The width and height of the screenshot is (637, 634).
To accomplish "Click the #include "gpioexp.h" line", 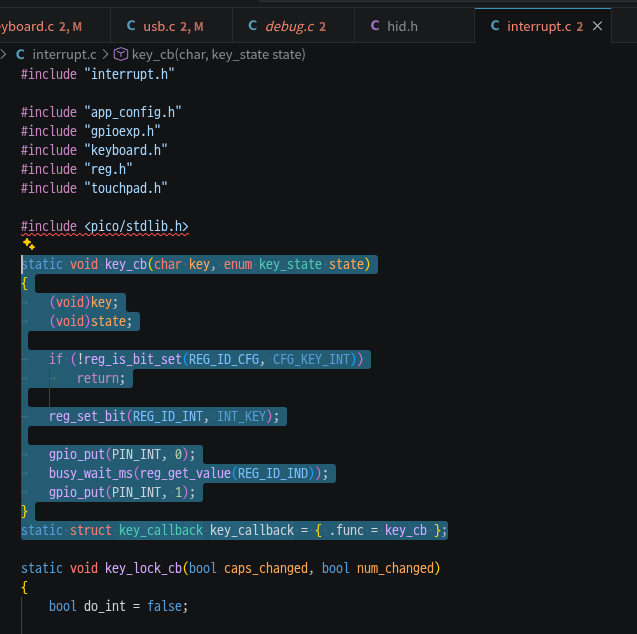I will pos(91,131).
